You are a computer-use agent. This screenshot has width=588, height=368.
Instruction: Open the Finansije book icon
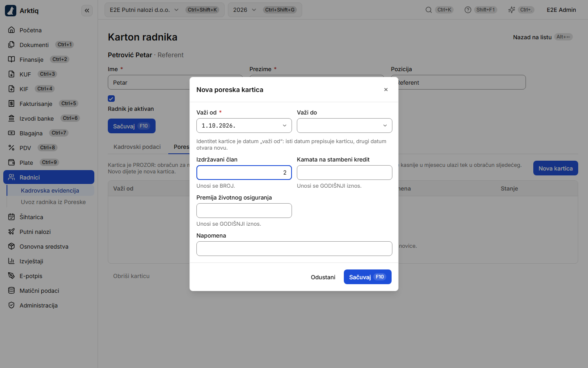(11, 59)
